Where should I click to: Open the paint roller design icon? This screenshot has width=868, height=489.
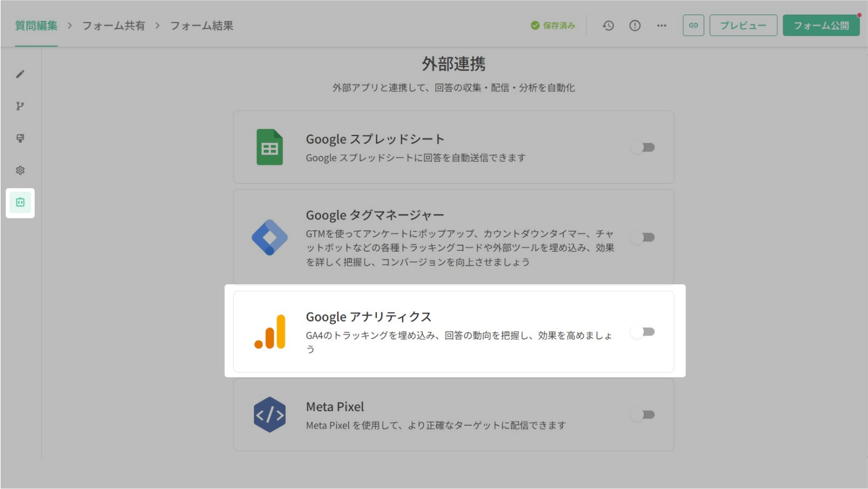click(20, 138)
